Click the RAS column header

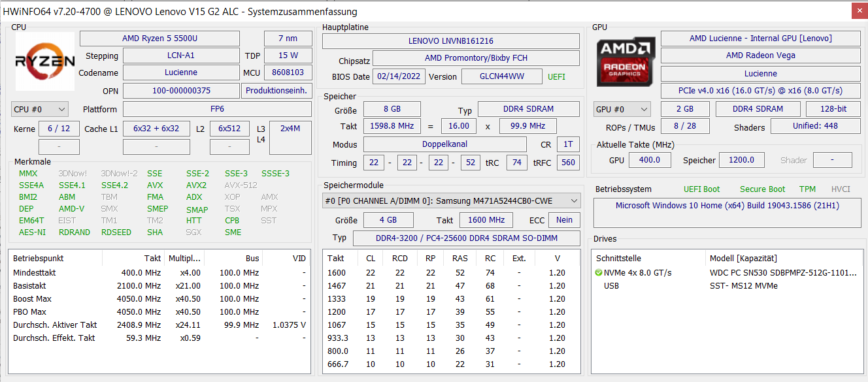point(459,258)
